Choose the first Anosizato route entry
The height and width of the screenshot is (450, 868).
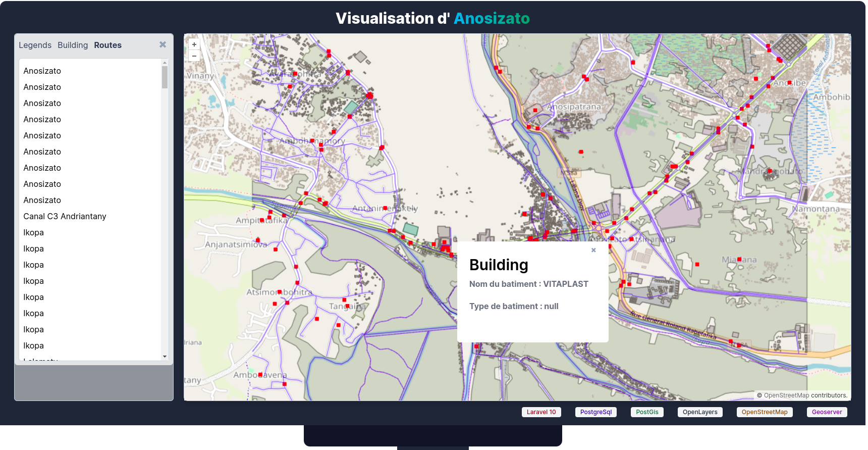coord(42,71)
